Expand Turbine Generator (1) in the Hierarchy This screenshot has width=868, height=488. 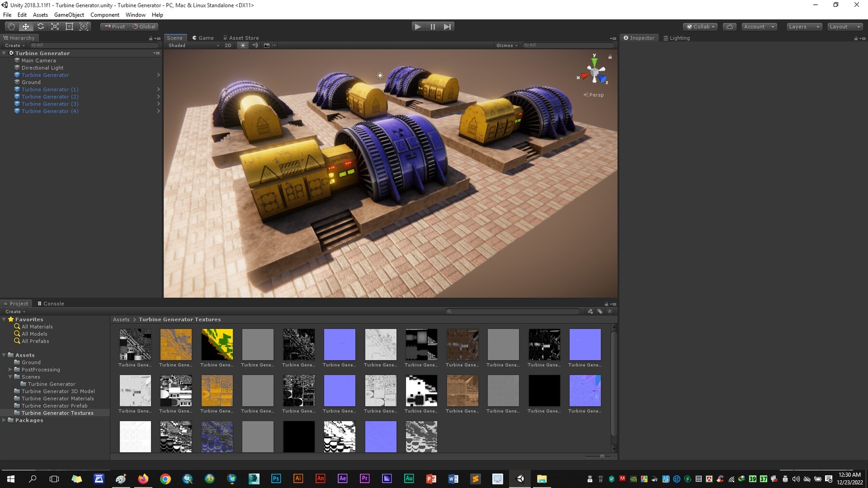159,89
